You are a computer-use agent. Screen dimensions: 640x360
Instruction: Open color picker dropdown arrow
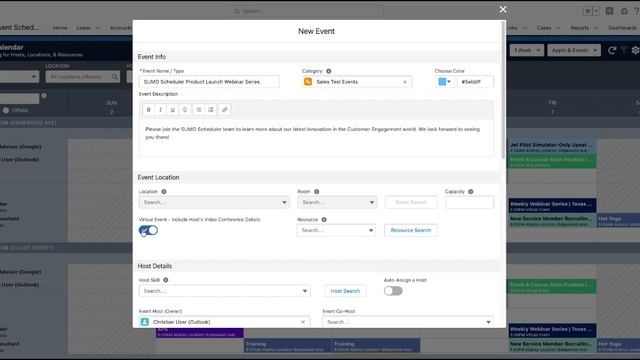[449, 82]
